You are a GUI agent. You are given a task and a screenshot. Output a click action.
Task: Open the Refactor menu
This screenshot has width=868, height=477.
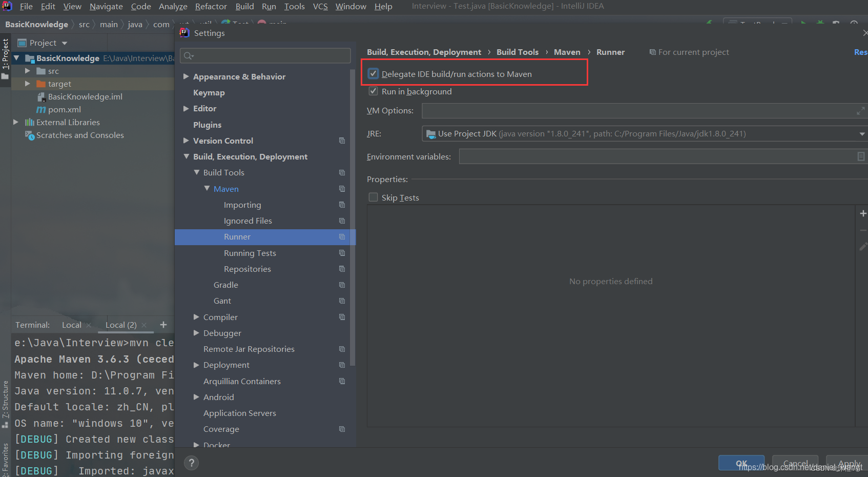(x=211, y=6)
